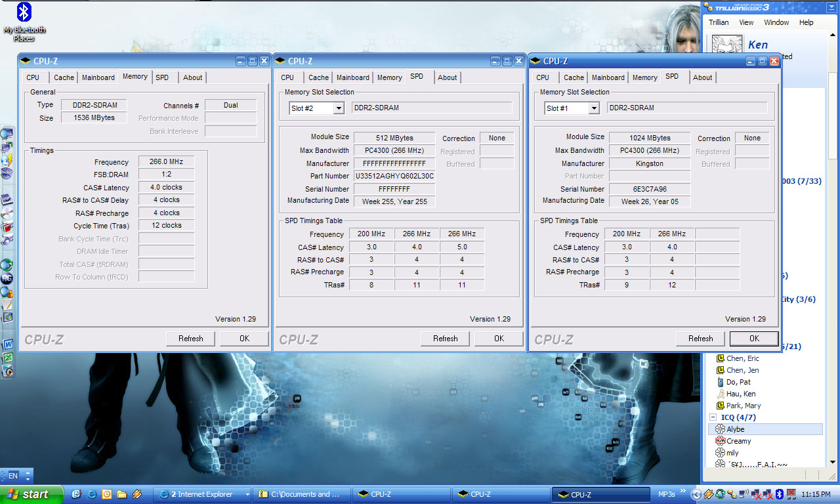Click the ICQ flower icon next to Creamy

coord(720,441)
